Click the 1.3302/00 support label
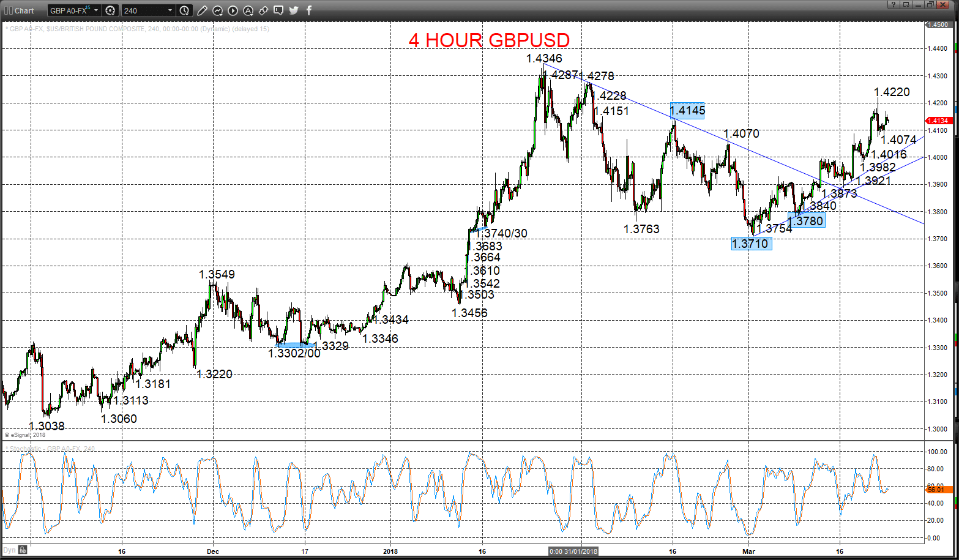The image size is (959, 560). pyautogui.click(x=294, y=353)
